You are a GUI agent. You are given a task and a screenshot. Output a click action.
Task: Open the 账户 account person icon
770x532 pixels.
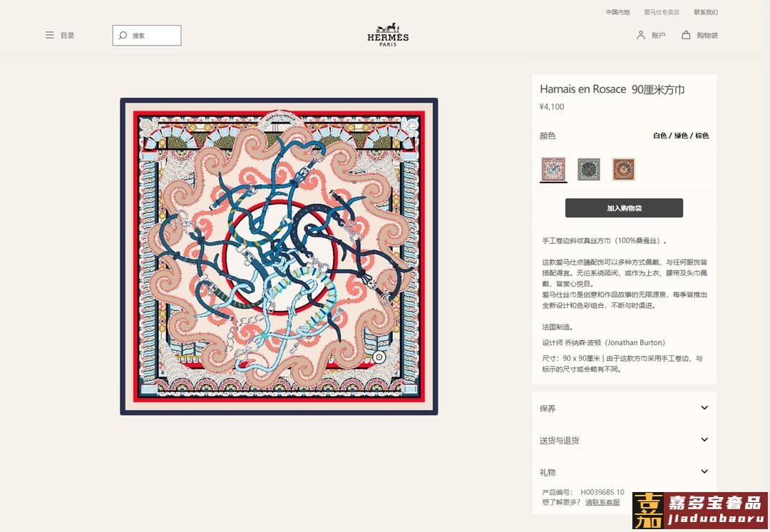point(640,35)
